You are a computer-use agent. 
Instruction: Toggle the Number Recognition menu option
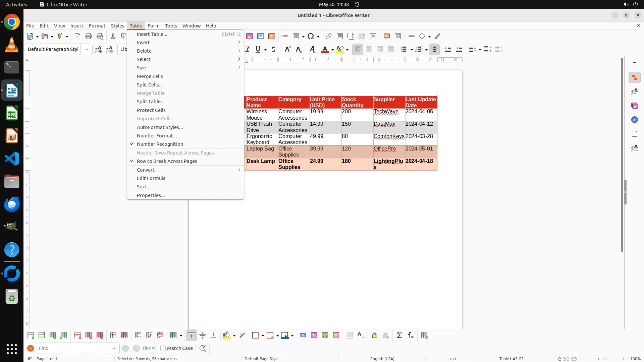160,144
